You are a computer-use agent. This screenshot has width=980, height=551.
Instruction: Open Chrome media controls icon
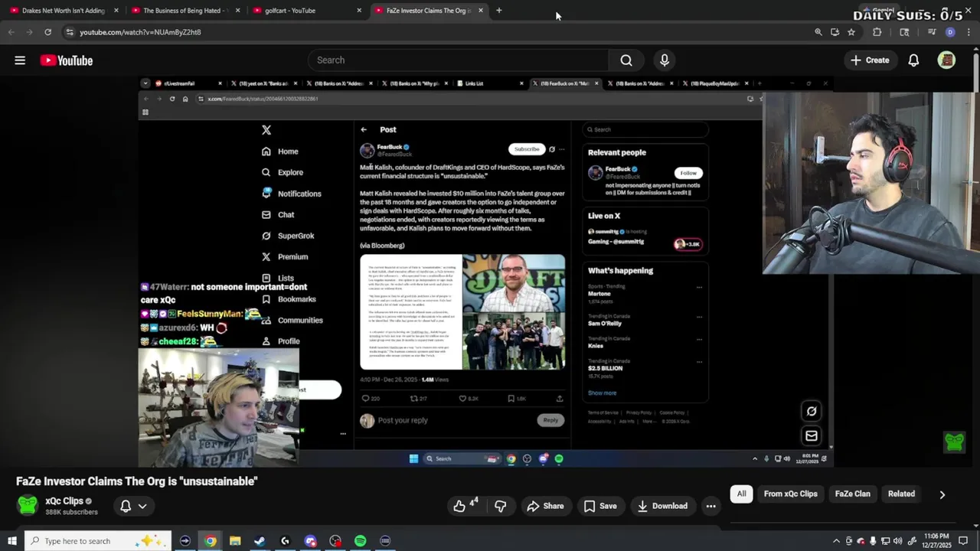932,32
